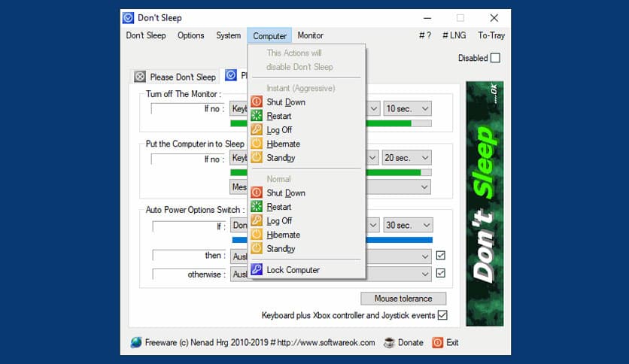This screenshot has height=364, width=629.
Task: Click the Turn off The Monitor 'If no' field
Action: (x=187, y=108)
